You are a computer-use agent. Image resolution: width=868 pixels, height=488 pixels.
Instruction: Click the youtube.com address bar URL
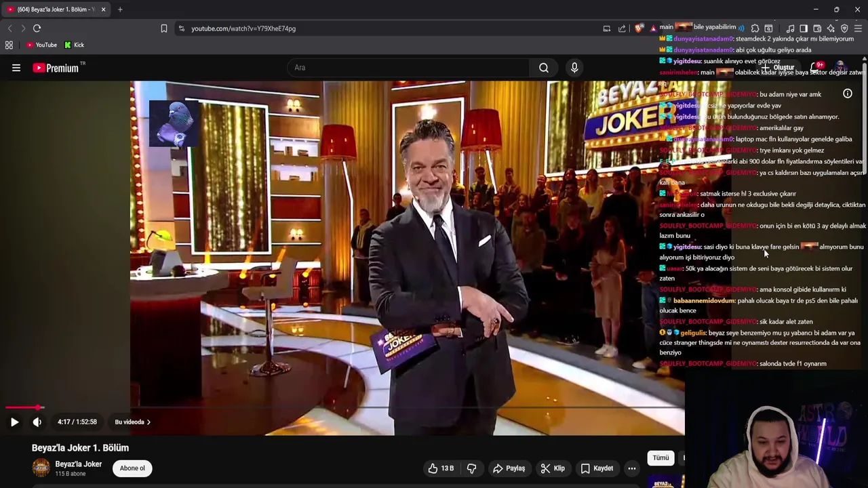(x=243, y=28)
